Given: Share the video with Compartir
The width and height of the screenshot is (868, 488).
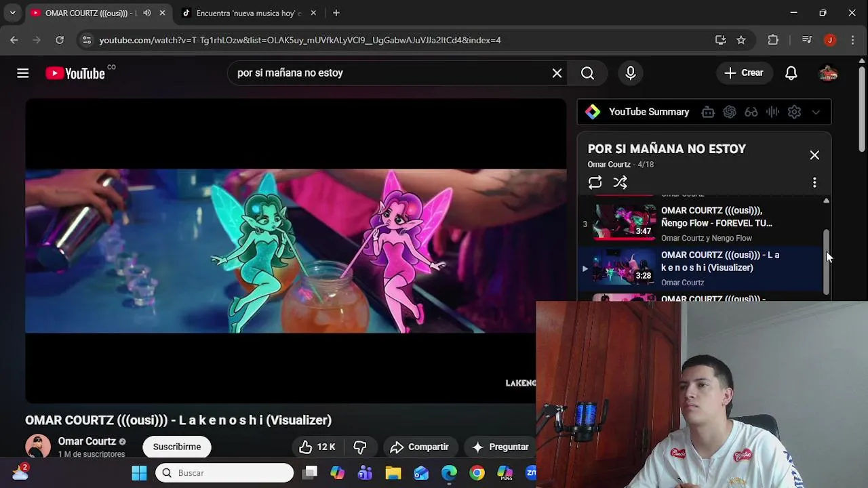Looking at the screenshot, I should pos(420,447).
